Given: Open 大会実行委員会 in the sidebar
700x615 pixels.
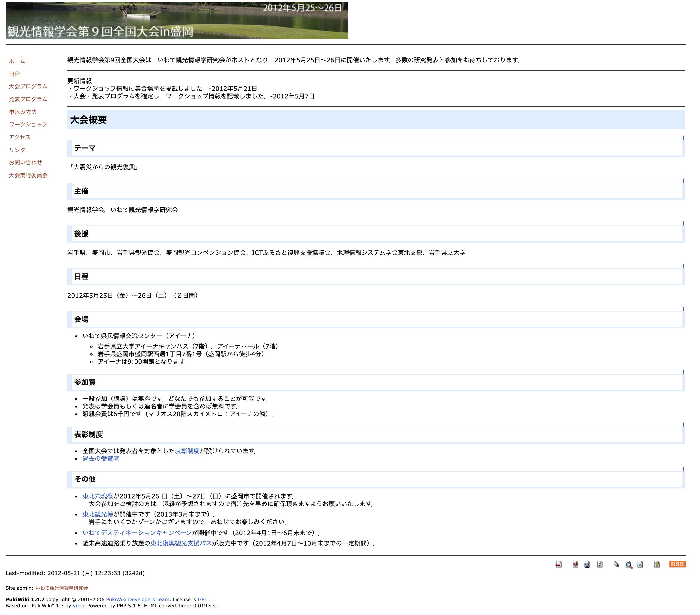Looking at the screenshot, I should [28, 175].
